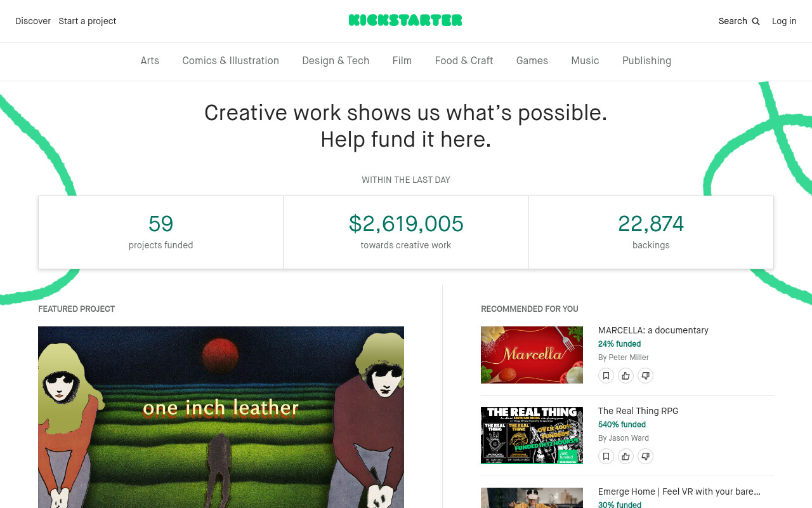
Task: Thumbs down the MARCELLA documentary
Action: coord(645,376)
